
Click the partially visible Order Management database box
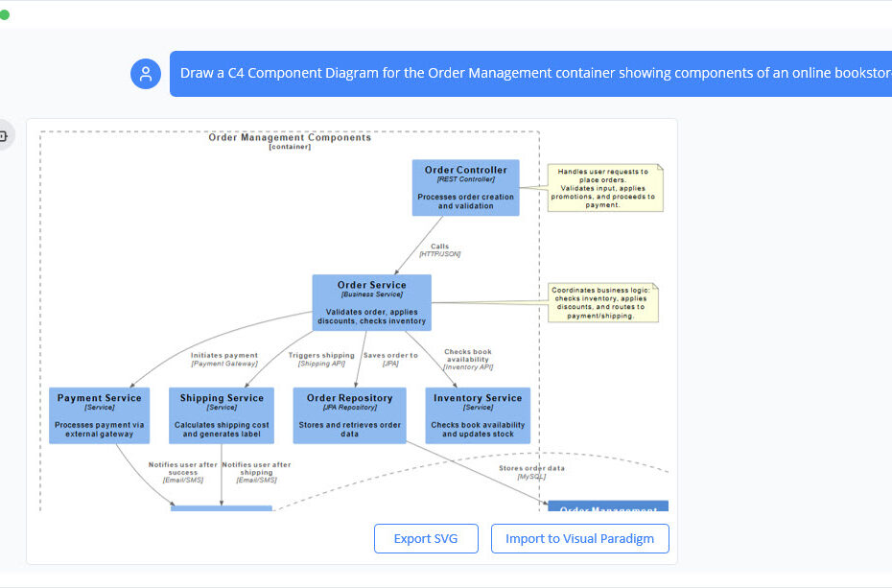(607, 506)
